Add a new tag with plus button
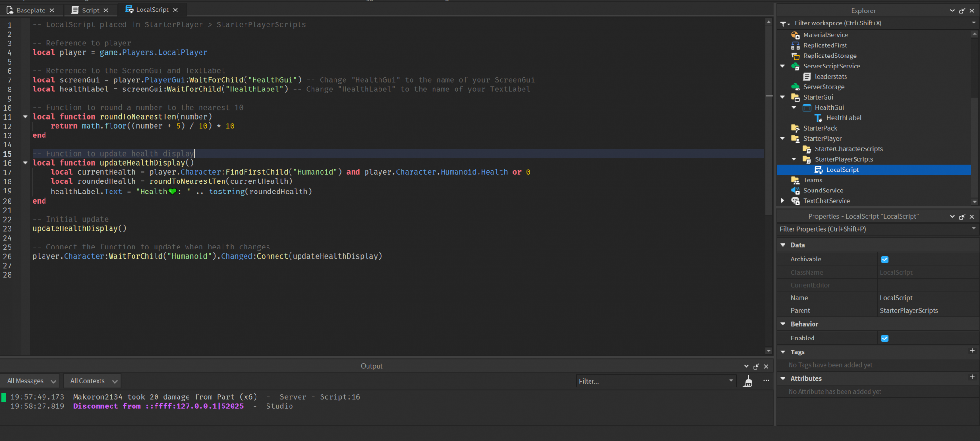This screenshot has height=441, width=980. 972,351
